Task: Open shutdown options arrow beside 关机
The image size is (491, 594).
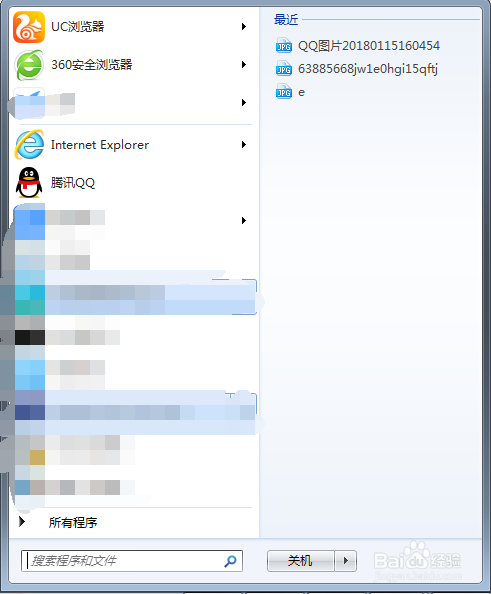Action: 345,561
